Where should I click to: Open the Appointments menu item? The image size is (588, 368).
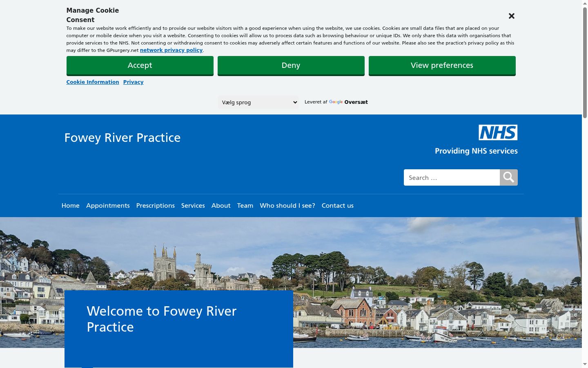tap(108, 206)
